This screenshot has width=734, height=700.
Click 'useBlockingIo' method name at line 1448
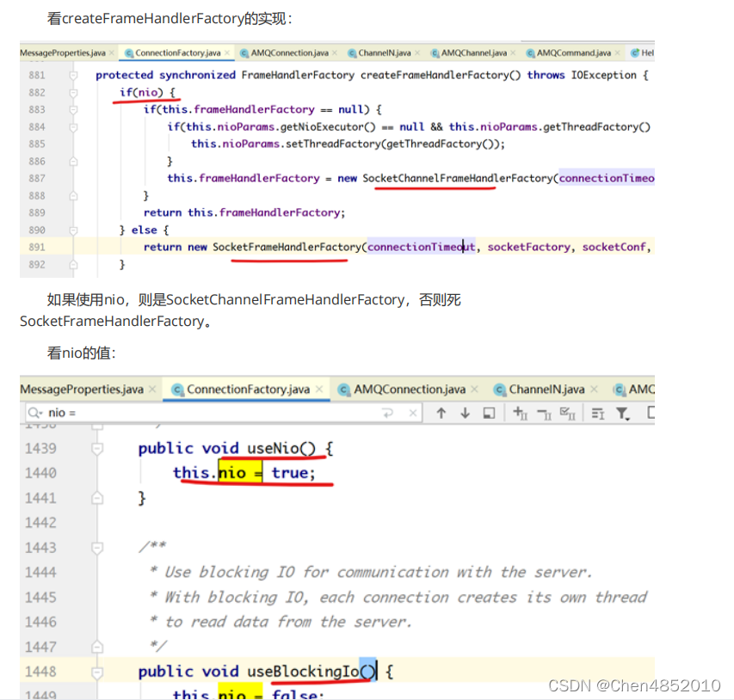pos(303,672)
